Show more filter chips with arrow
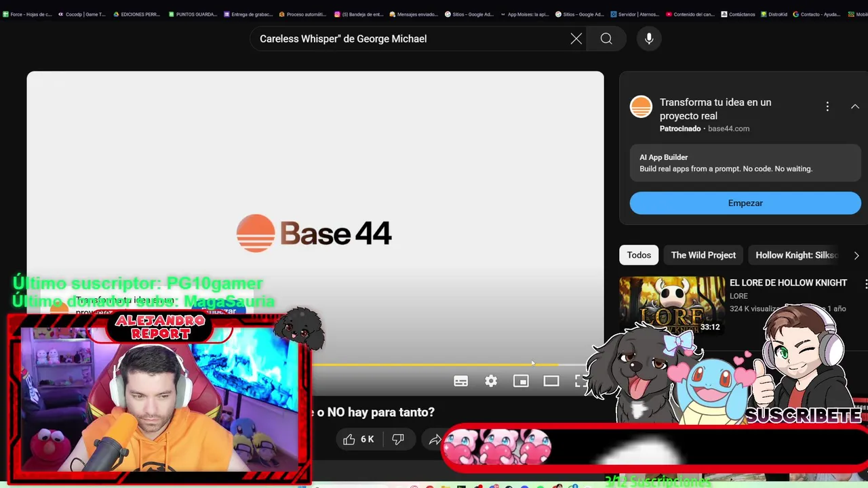Image resolution: width=868 pixels, height=488 pixels. pos(856,256)
